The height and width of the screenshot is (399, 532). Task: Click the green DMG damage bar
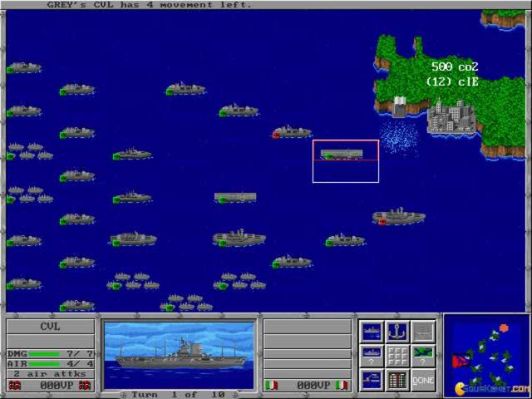44,354
